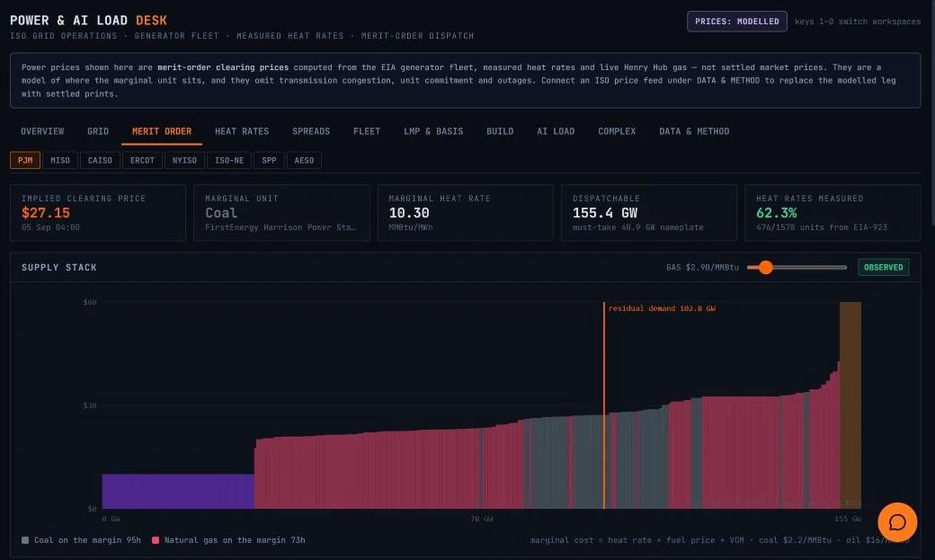
Task: Click the 62.3% heat rates measured value
Action: pyautogui.click(x=777, y=213)
